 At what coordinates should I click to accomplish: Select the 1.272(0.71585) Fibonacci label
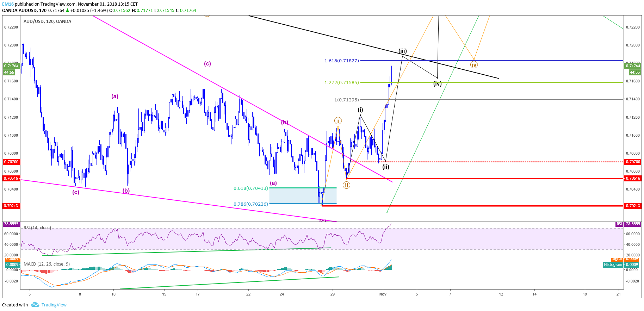[x=342, y=82]
